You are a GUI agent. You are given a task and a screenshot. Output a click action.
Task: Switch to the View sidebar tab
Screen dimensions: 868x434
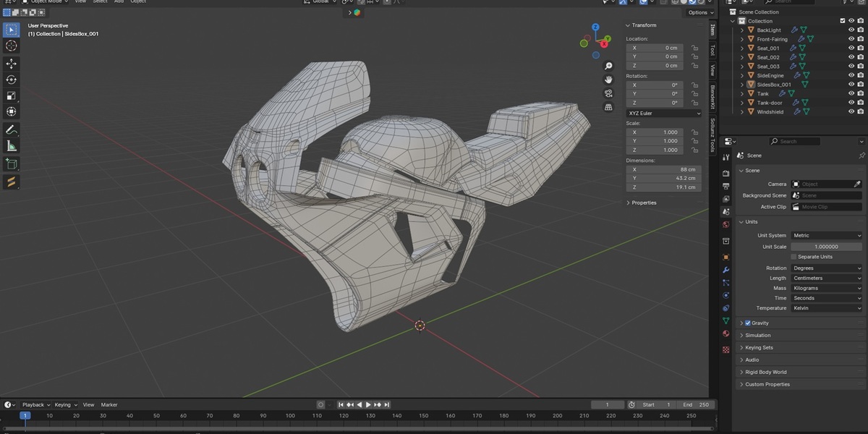click(712, 70)
